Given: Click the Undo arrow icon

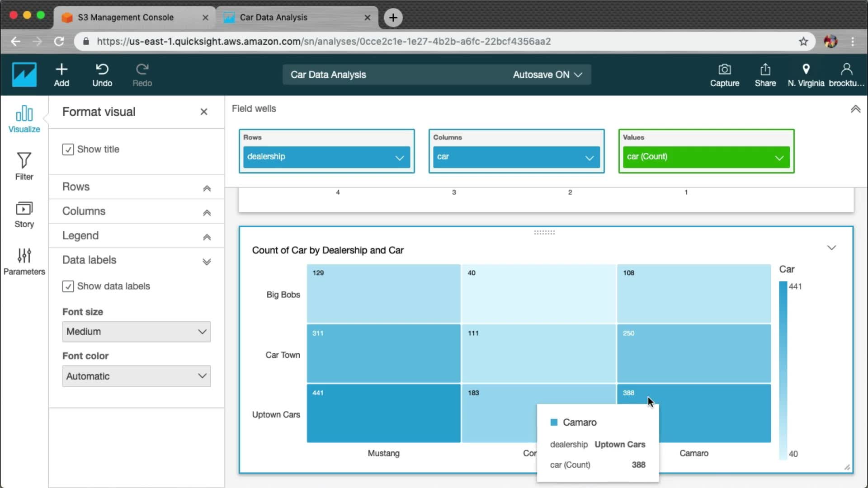Looking at the screenshot, I should pyautogui.click(x=102, y=69).
